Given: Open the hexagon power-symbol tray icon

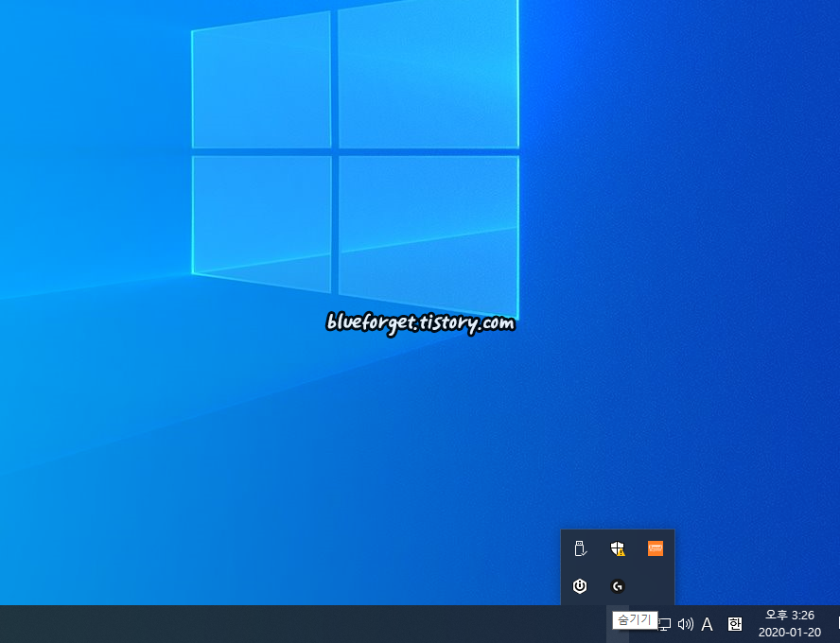Looking at the screenshot, I should (580, 586).
